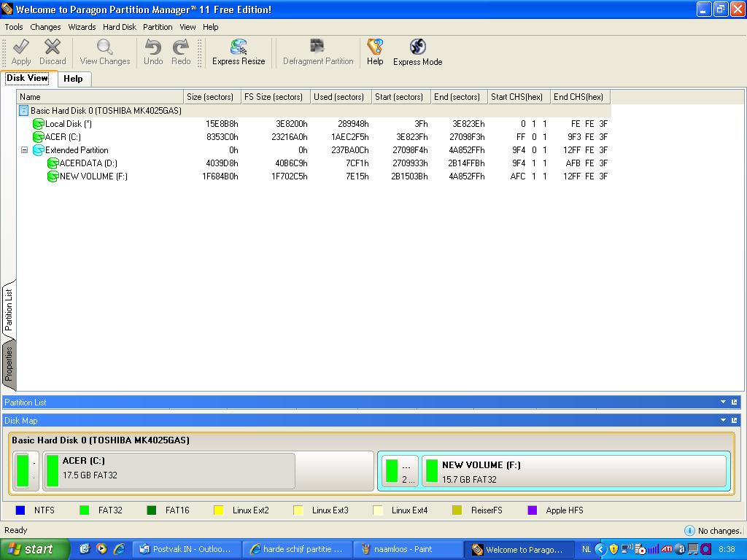The image size is (747, 560).
Task: Click the 8:38 clock in system tray
Action: click(727, 550)
